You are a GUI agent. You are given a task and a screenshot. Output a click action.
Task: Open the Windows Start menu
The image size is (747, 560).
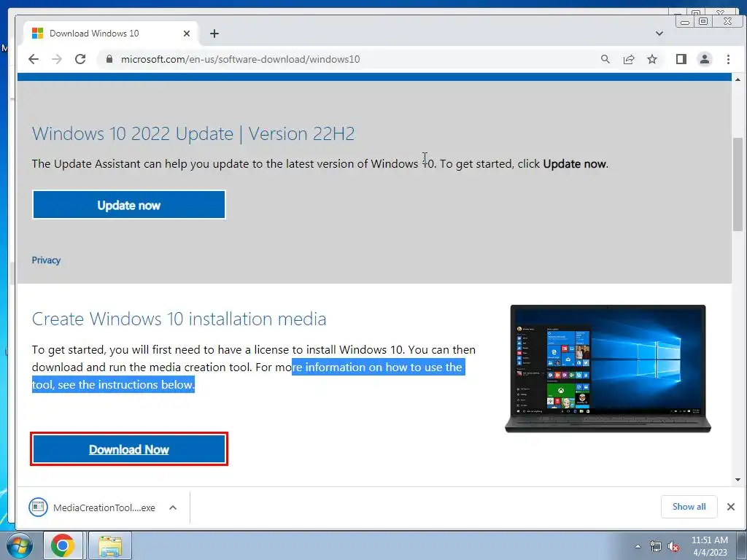click(x=19, y=545)
